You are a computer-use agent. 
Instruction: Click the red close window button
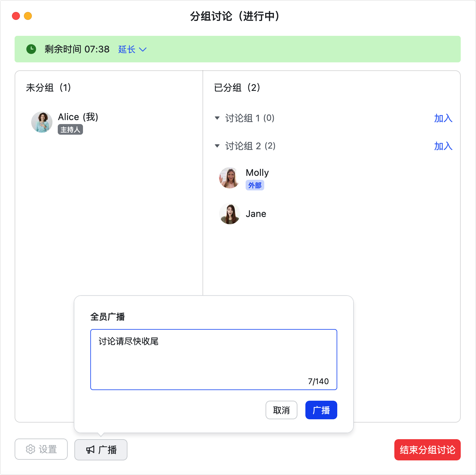point(16,16)
